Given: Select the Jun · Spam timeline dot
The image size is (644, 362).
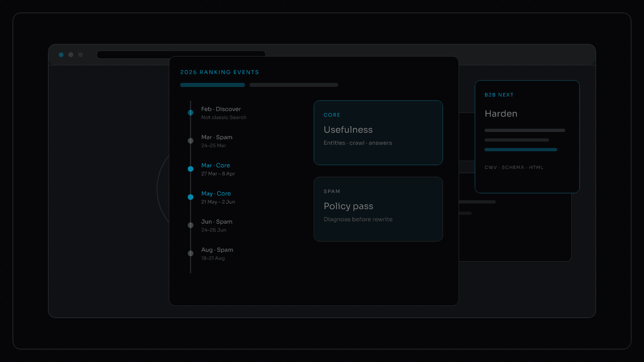Looking at the screenshot, I should pos(190,225).
